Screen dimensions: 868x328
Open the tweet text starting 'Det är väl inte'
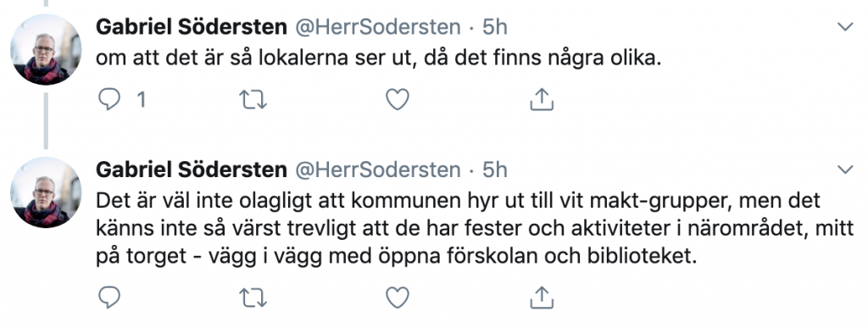[x=475, y=229]
